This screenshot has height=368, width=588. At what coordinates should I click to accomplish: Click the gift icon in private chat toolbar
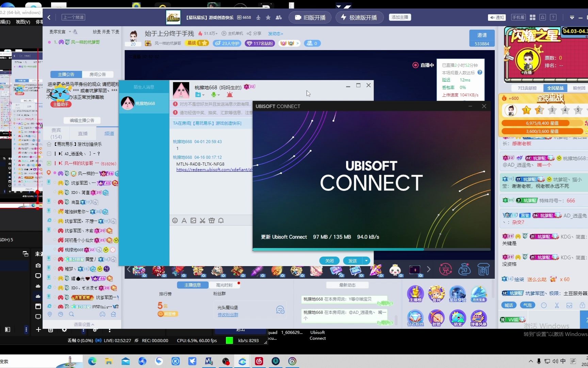[x=212, y=220]
